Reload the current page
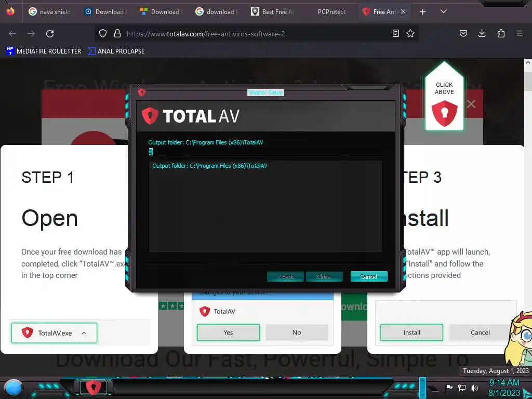532x399 pixels. point(50,34)
